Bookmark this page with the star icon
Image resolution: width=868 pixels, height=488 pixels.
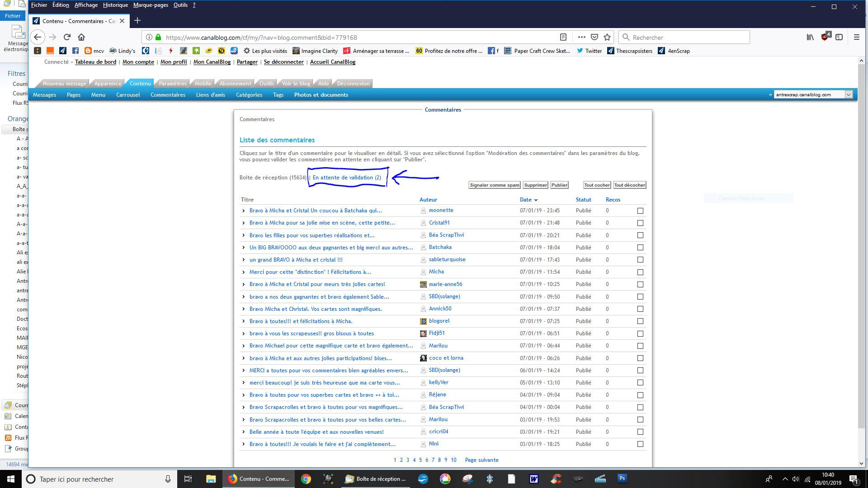pyautogui.click(x=607, y=37)
